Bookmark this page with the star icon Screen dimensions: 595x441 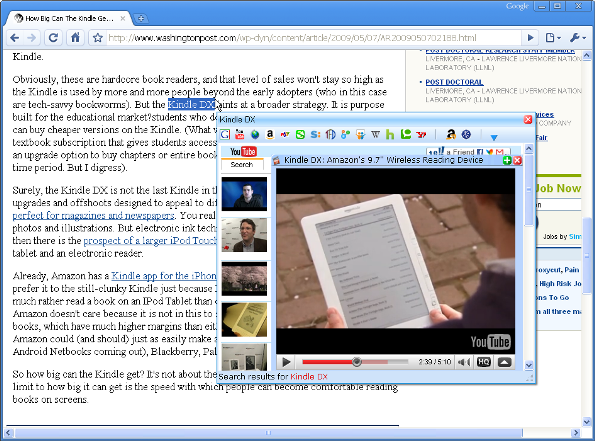pyautogui.click(x=98, y=38)
